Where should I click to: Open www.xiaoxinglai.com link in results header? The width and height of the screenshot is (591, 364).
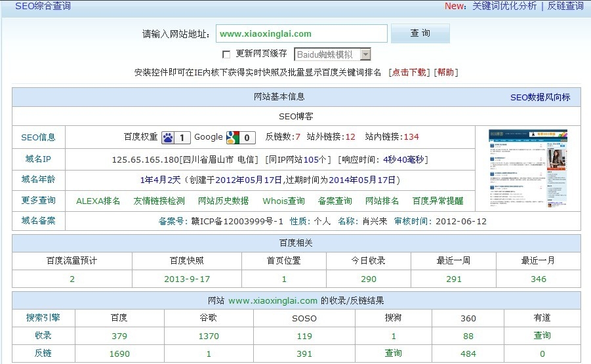pyautogui.click(x=273, y=300)
